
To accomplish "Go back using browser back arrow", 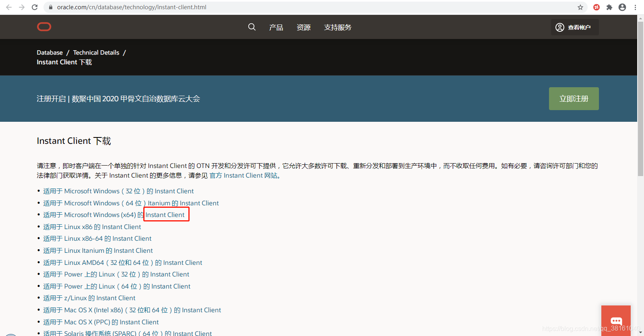I will [x=9, y=7].
